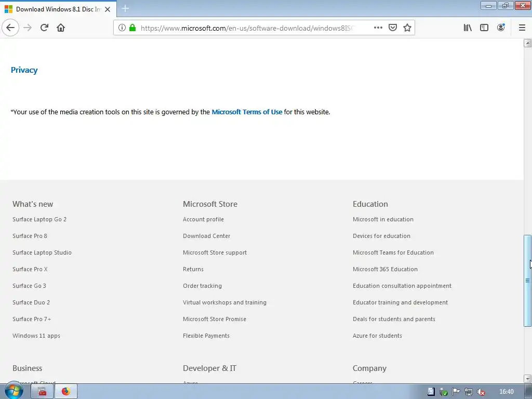Open the Firefox home page icon
The width and height of the screenshot is (532, 399).
[x=61, y=28]
